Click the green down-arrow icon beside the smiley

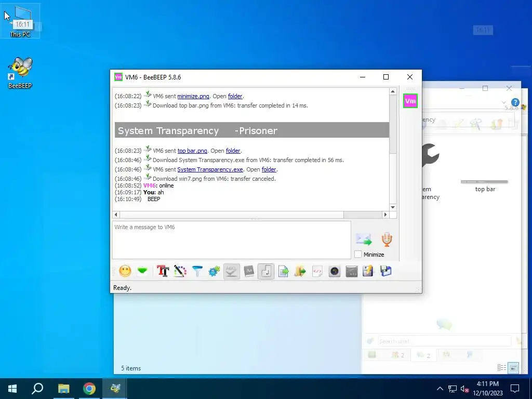point(142,271)
